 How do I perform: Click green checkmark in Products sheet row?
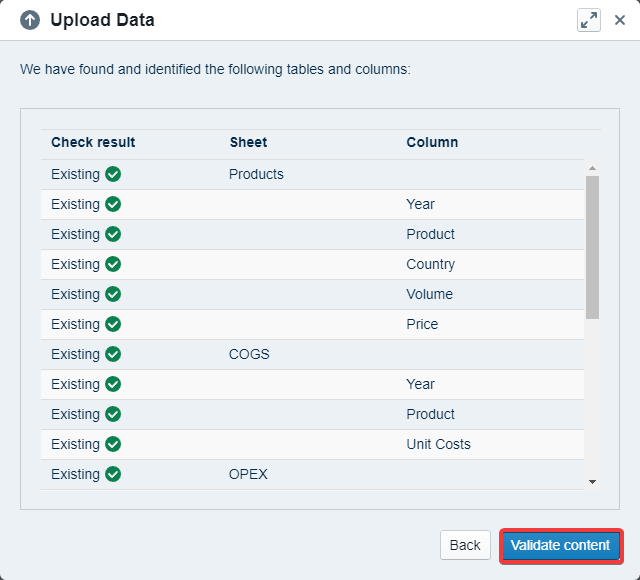point(113,174)
